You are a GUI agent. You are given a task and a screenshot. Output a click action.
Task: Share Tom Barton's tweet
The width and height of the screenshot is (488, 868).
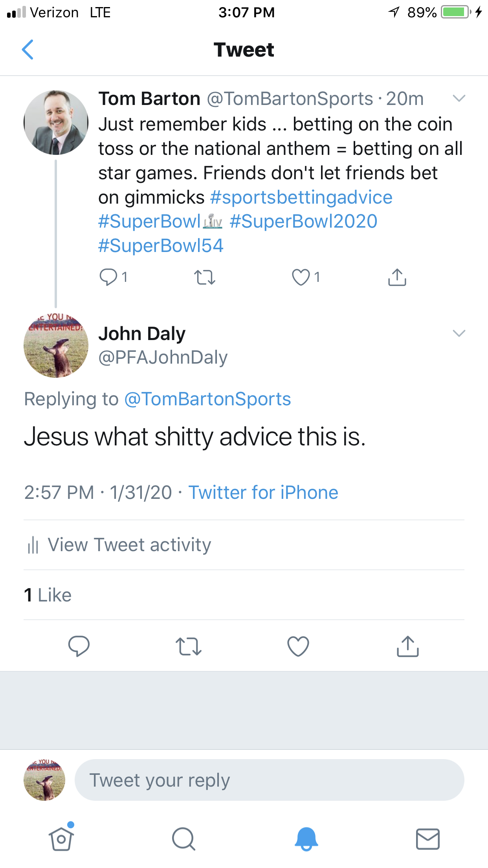point(397,277)
